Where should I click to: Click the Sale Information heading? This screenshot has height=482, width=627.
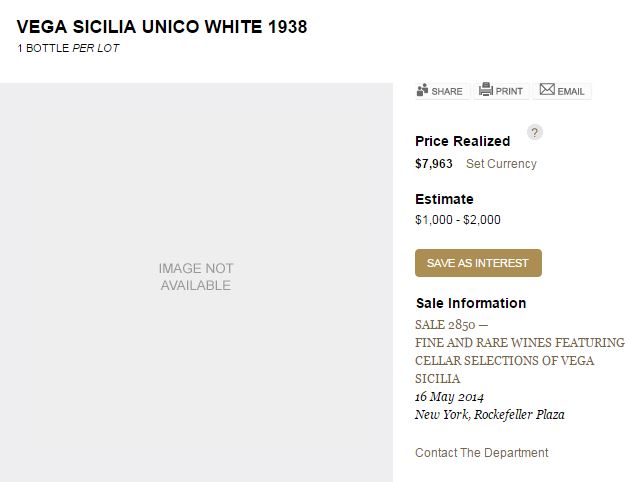(x=470, y=303)
